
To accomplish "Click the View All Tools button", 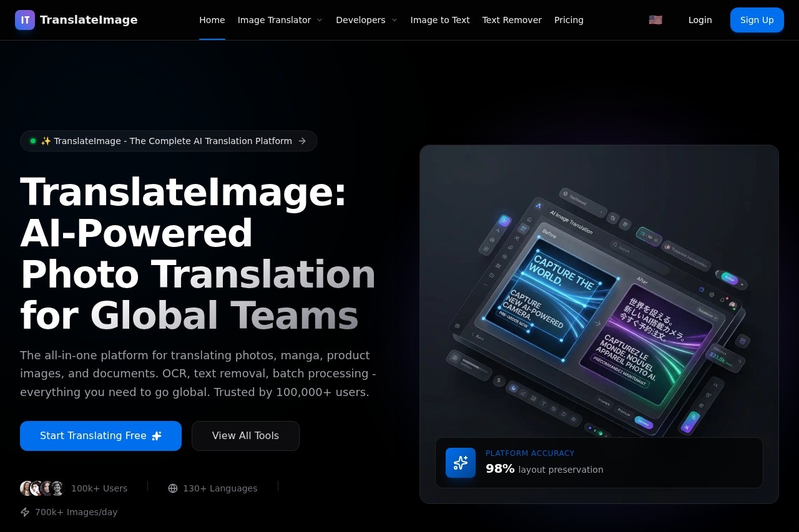I will click(245, 436).
